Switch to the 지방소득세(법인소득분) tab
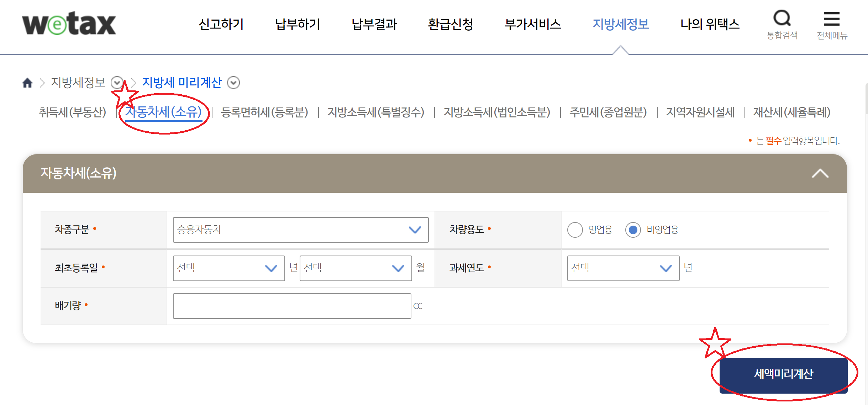Image resolution: width=868 pixels, height=405 pixels. click(x=497, y=112)
